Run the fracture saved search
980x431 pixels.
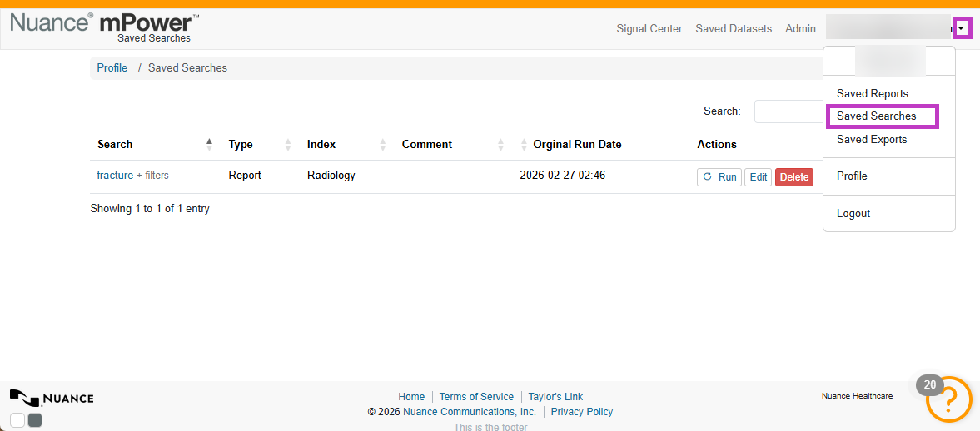pyautogui.click(x=719, y=176)
